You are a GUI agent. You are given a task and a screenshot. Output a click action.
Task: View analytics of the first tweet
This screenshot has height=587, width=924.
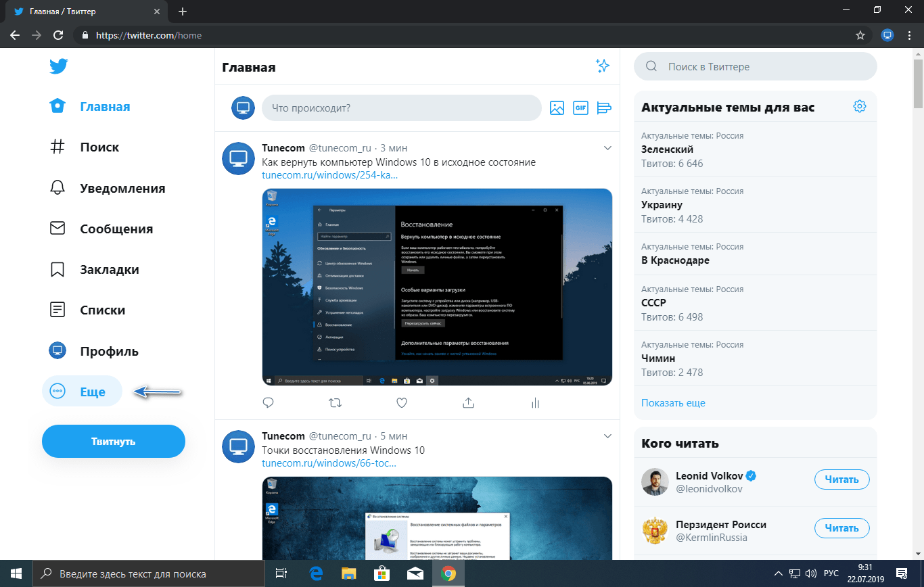pos(535,403)
